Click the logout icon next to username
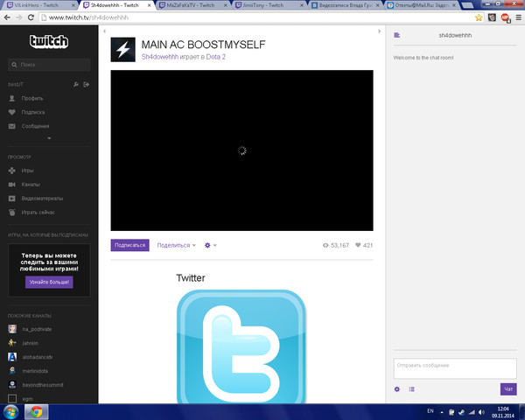525x420 pixels. [87, 84]
